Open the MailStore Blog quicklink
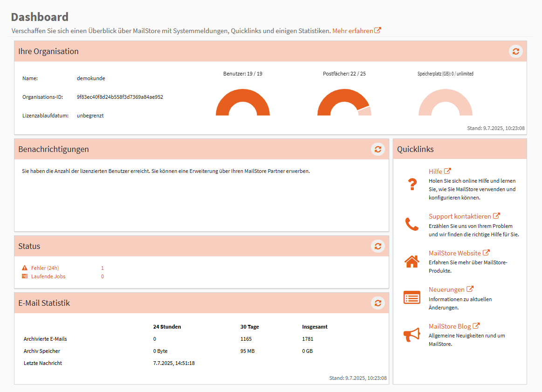 click(450, 326)
